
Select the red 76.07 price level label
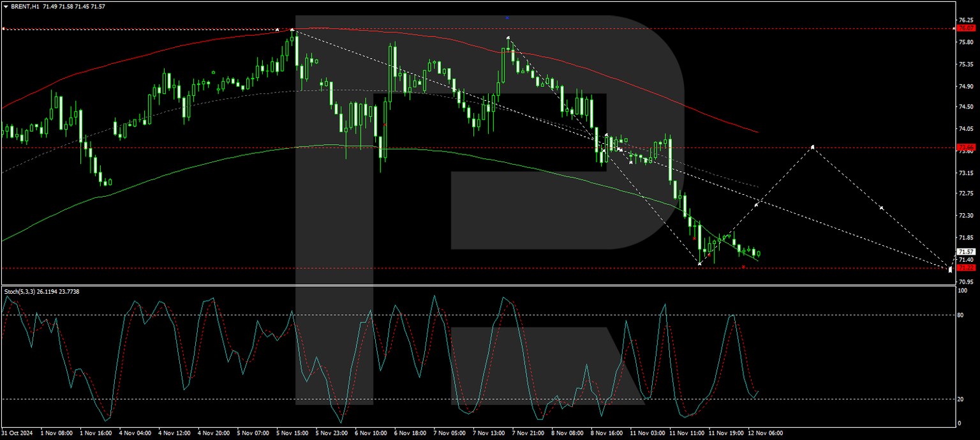(x=966, y=28)
